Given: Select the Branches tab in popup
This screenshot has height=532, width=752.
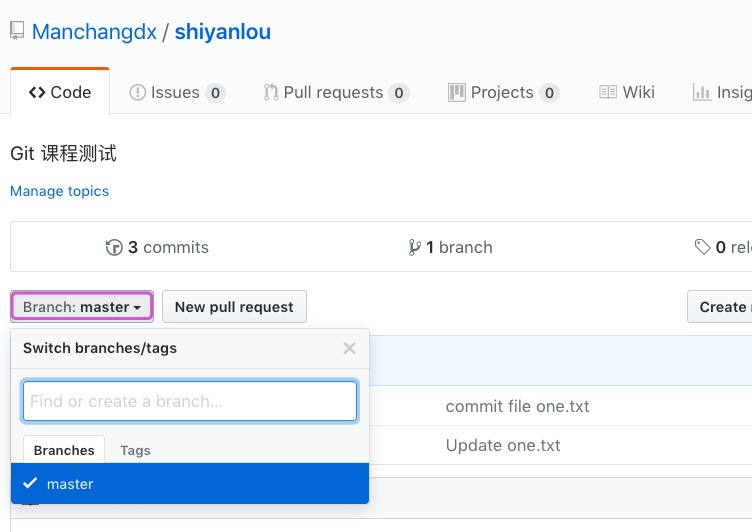Looking at the screenshot, I should [64, 450].
